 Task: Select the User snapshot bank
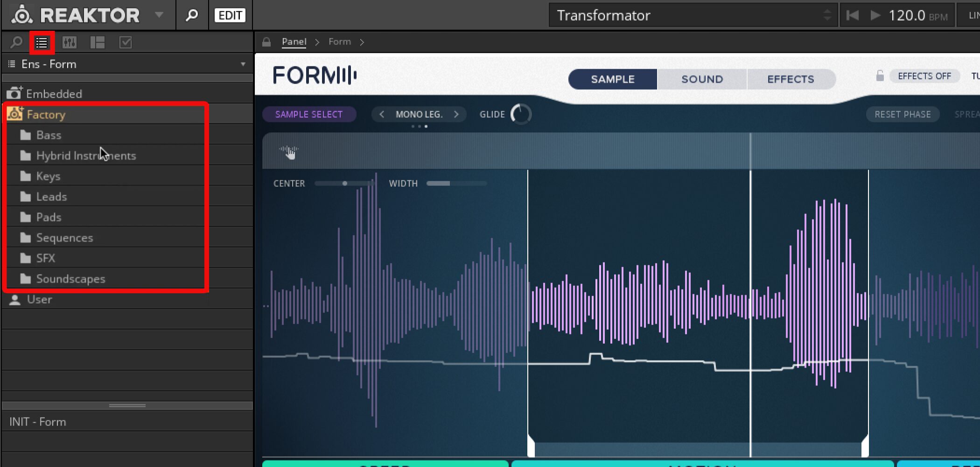[x=127, y=299]
